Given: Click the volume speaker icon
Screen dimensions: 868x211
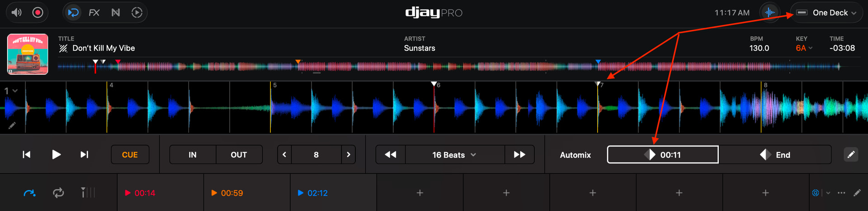Looking at the screenshot, I should pos(16,13).
